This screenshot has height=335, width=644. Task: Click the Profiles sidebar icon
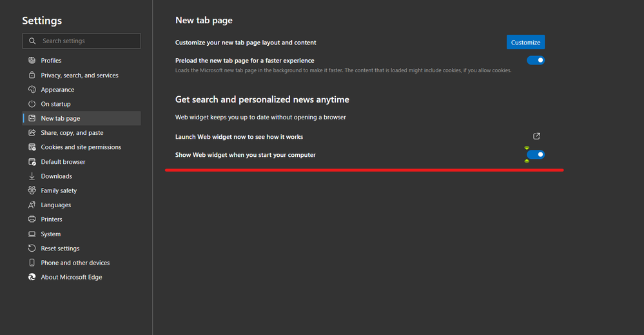point(32,61)
